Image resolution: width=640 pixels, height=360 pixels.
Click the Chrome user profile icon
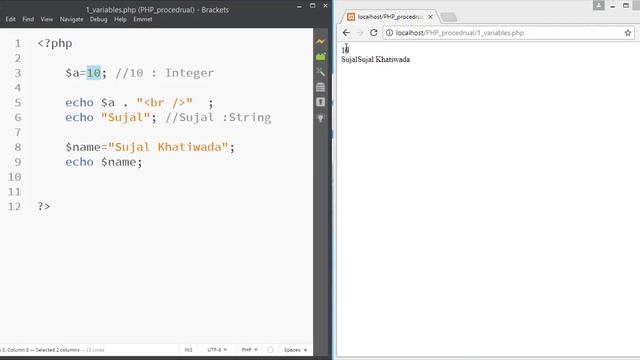pyautogui.click(x=598, y=5)
